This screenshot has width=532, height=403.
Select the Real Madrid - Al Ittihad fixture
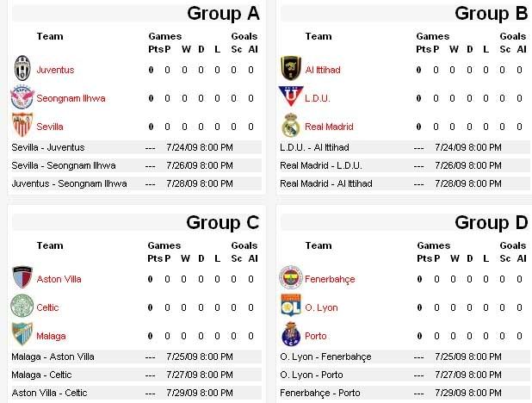point(405,183)
